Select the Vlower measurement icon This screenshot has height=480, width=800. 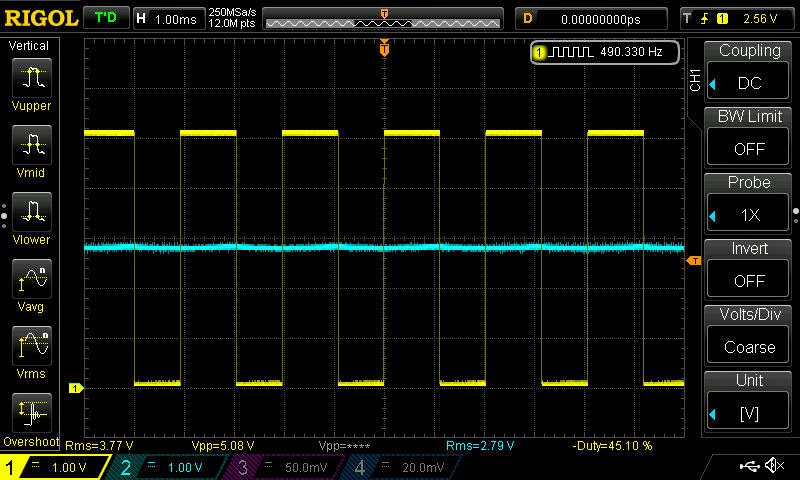pos(32,212)
